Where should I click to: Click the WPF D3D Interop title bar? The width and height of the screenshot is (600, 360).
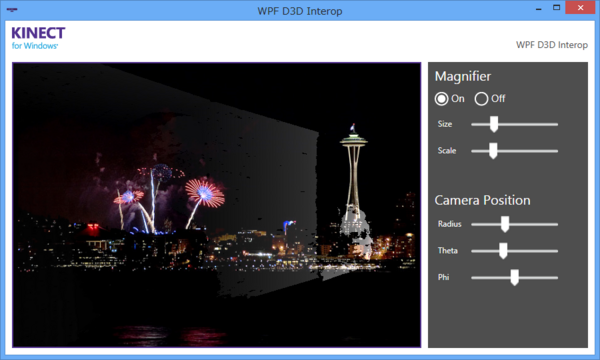tap(300, 11)
